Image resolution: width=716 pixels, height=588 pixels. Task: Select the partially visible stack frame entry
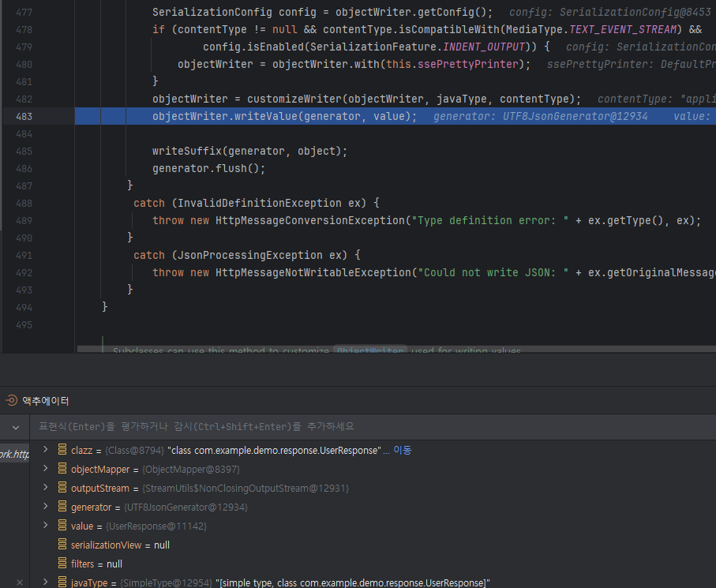pyautogui.click(x=15, y=454)
